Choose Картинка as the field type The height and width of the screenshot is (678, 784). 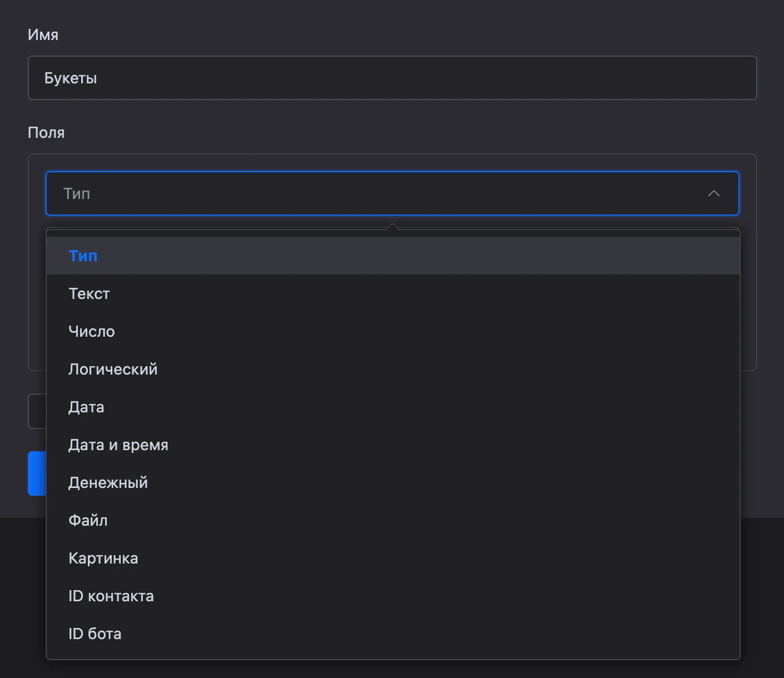(393, 558)
